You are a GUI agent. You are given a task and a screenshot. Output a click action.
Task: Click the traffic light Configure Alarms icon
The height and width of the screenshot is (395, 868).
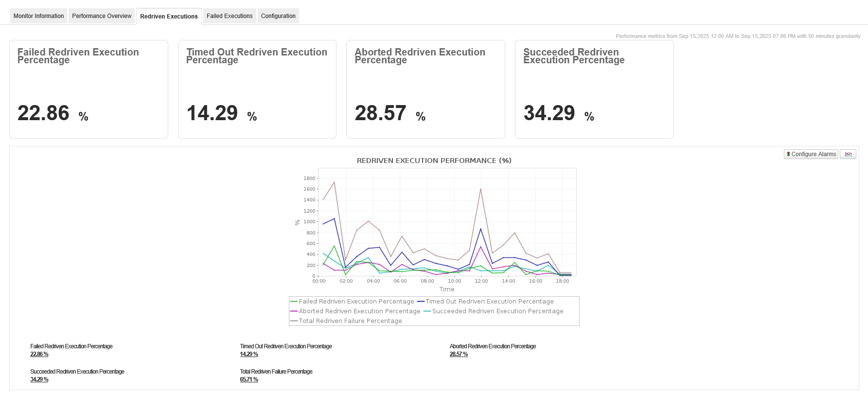(x=788, y=154)
